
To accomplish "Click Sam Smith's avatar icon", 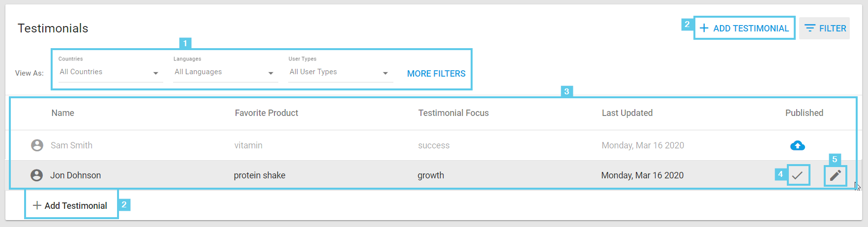I will click(37, 145).
